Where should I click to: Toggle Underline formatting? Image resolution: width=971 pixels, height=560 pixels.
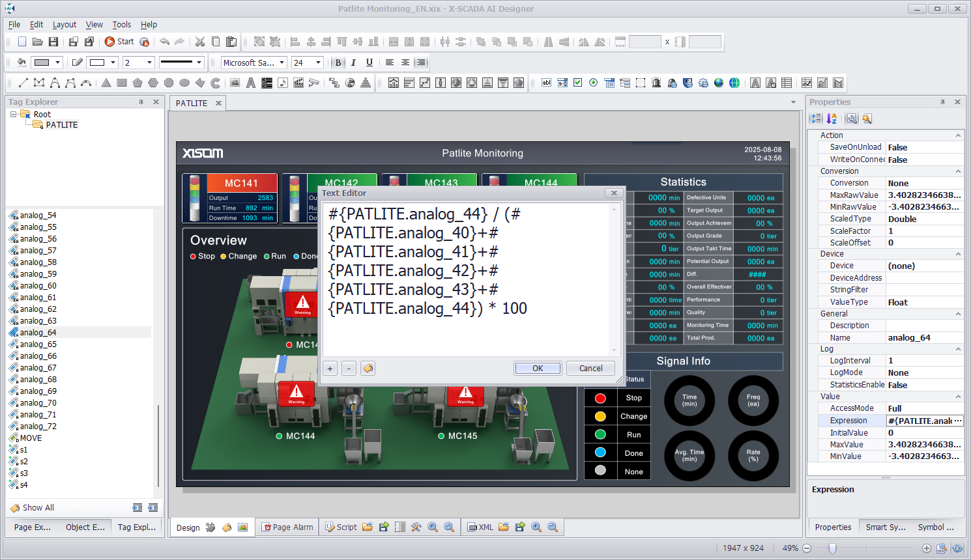[370, 63]
